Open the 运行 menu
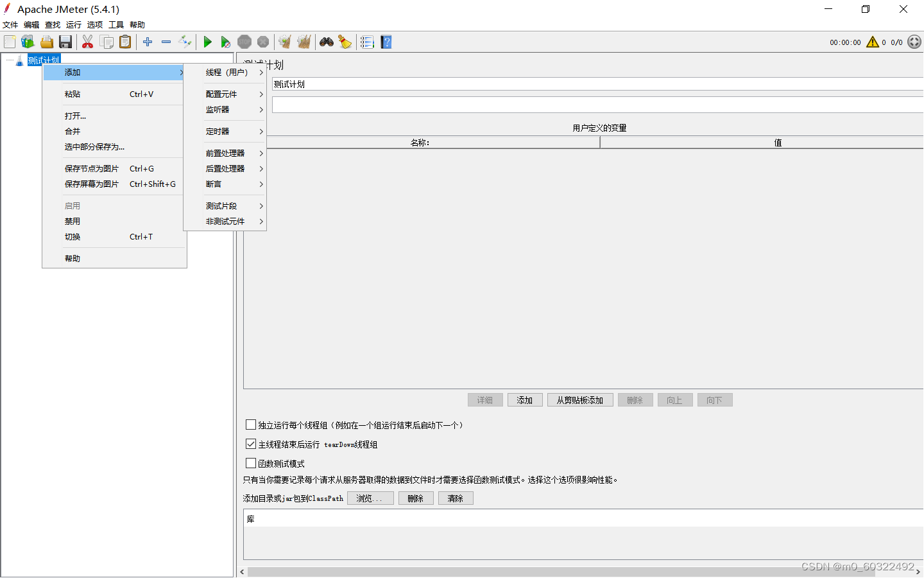Viewport: 924px width, 578px height. coord(74,25)
